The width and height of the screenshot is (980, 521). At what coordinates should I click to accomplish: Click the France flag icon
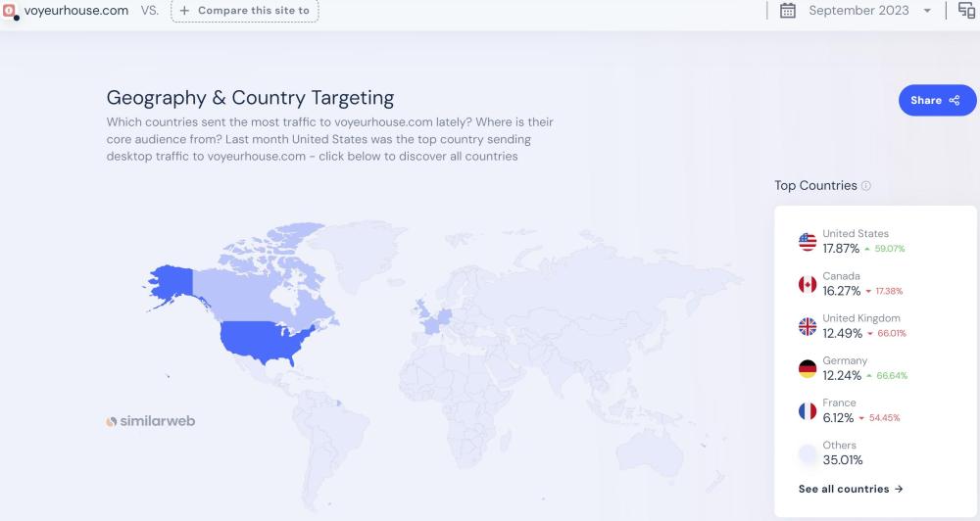[808, 411]
